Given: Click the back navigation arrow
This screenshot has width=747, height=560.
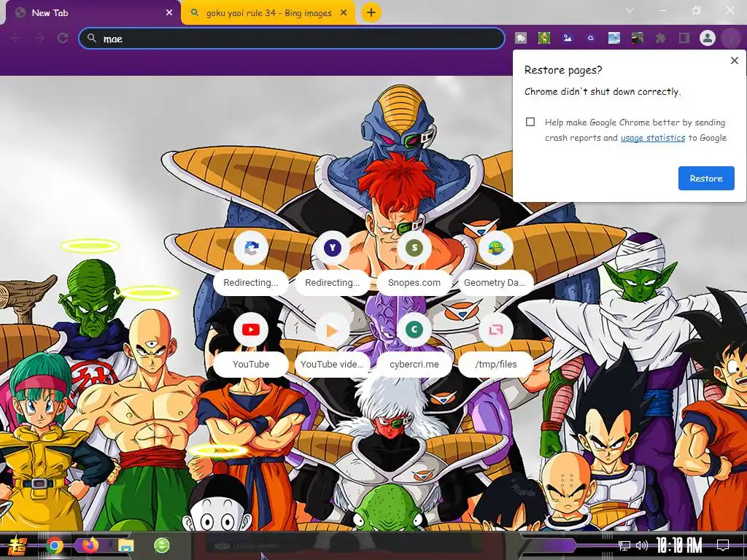Looking at the screenshot, I should pyautogui.click(x=16, y=38).
